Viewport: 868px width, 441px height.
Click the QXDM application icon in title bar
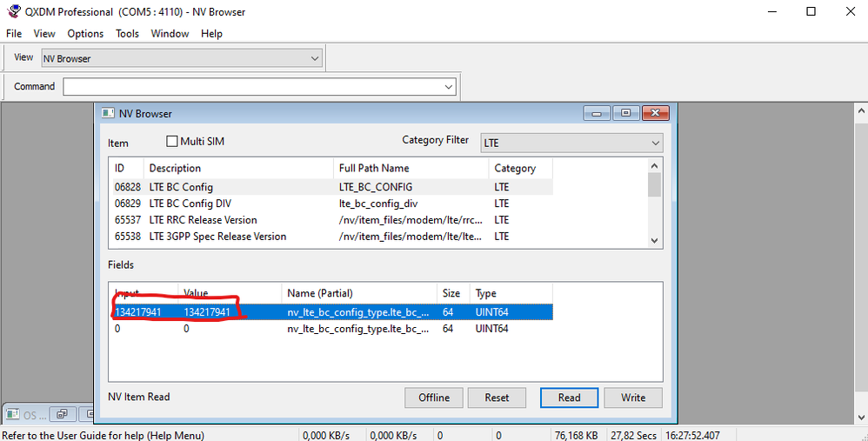coord(13,11)
